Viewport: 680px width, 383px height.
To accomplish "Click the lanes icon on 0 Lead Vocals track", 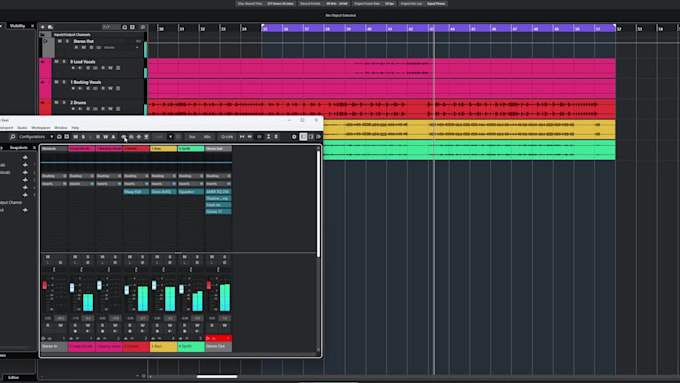I will tap(118, 68).
